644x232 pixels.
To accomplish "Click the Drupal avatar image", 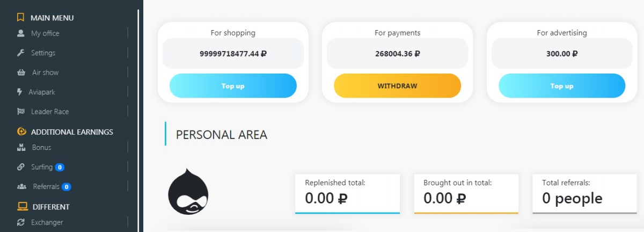I will click(x=188, y=192).
